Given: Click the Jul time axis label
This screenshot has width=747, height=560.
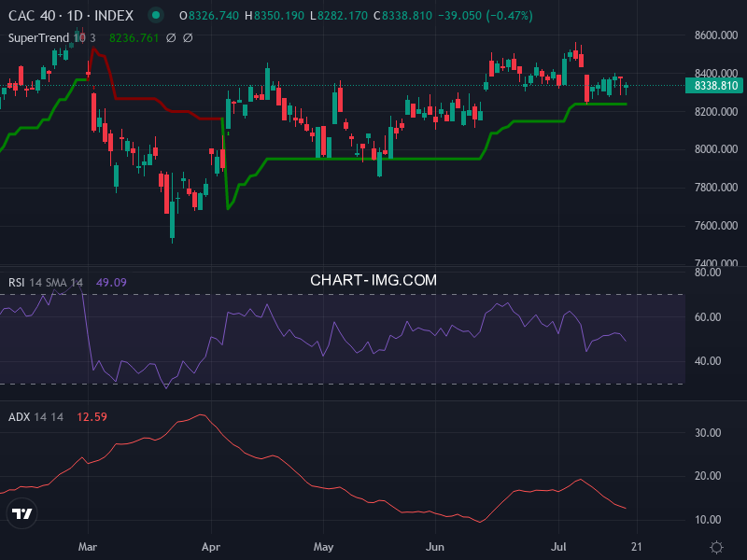Looking at the screenshot, I should (558, 547).
